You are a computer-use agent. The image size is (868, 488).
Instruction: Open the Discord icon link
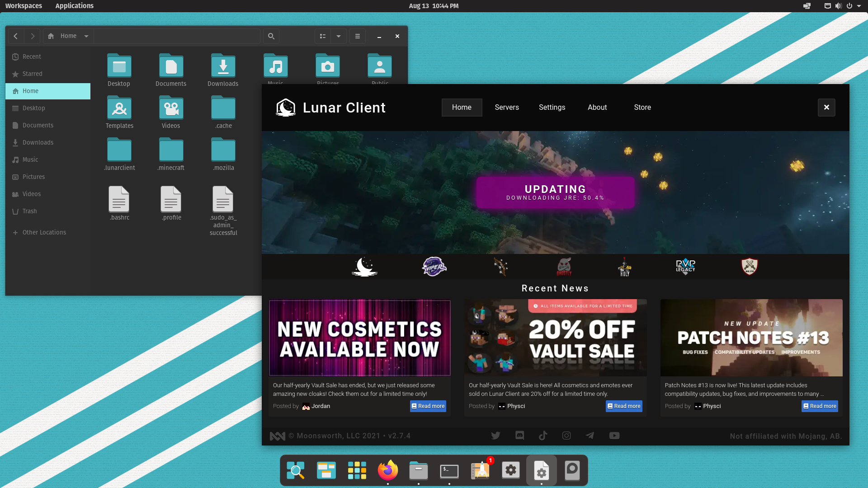(x=519, y=436)
